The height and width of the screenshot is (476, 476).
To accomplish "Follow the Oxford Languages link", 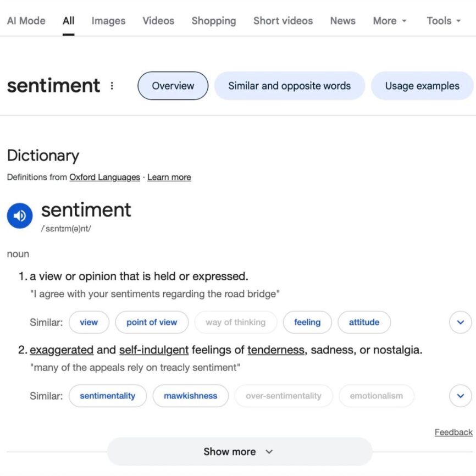I will (x=104, y=177).
